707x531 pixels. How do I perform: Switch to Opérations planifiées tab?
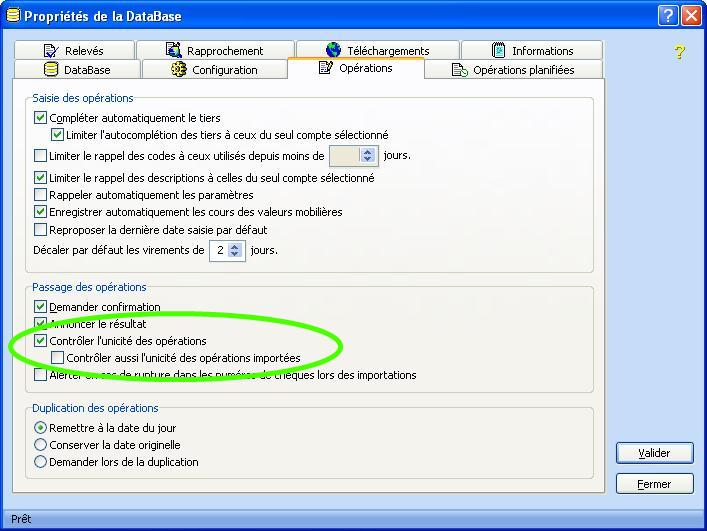[513, 70]
